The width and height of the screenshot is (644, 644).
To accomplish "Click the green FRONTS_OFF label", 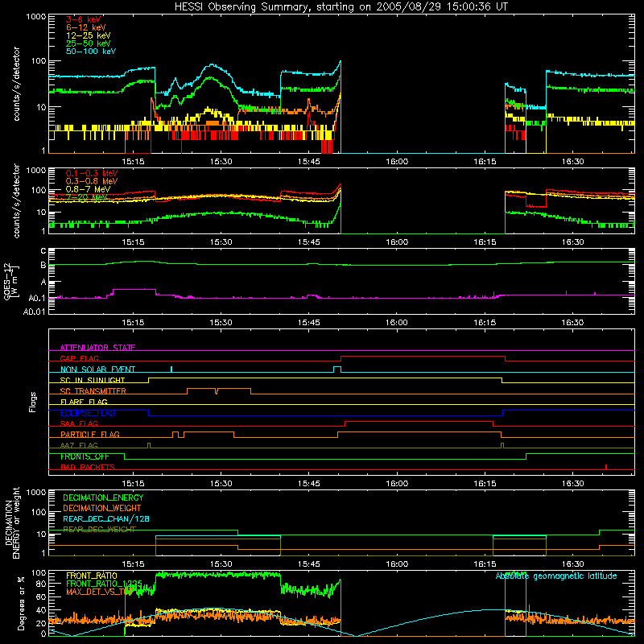I will tap(85, 456).
